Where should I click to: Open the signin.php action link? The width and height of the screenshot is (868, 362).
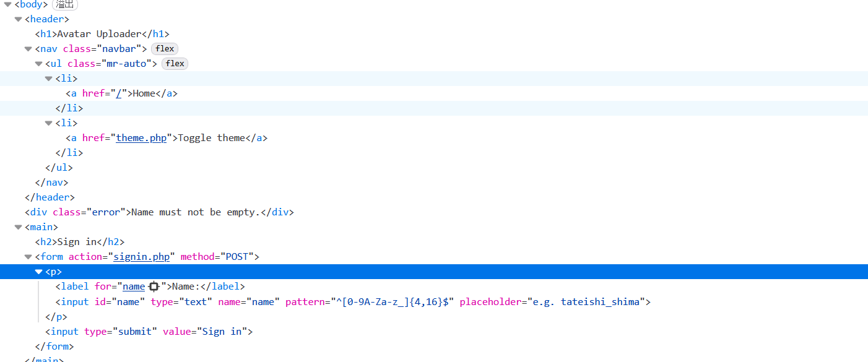[x=141, y=256]
